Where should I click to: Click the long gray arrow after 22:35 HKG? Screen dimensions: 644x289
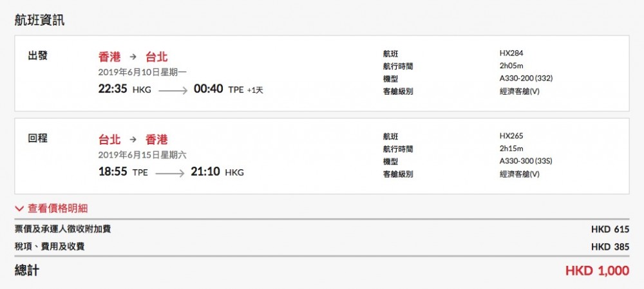(173, 91)
